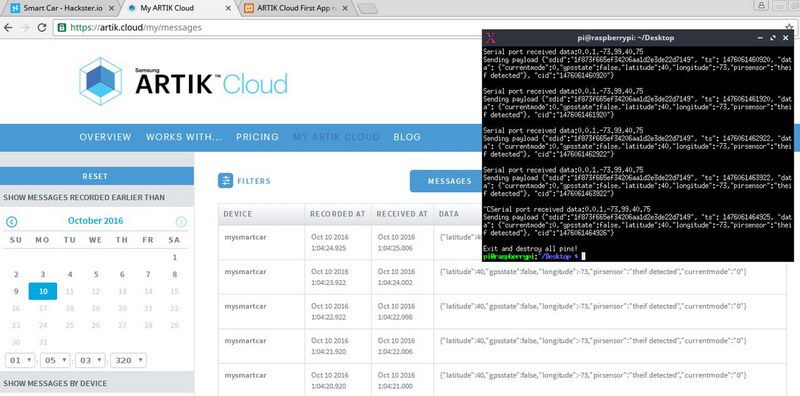Click the MESSAGES button

(x=446, y=181)
